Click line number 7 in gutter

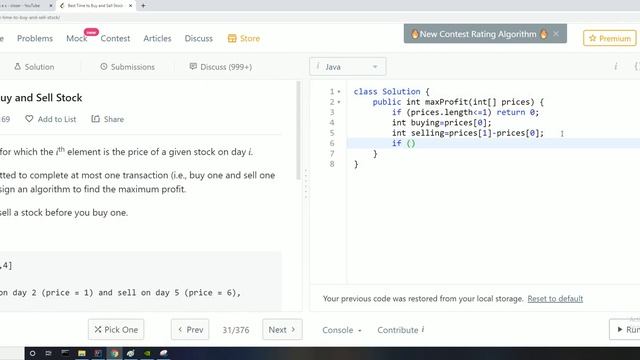pyautogui.click(x=332, y=154)
